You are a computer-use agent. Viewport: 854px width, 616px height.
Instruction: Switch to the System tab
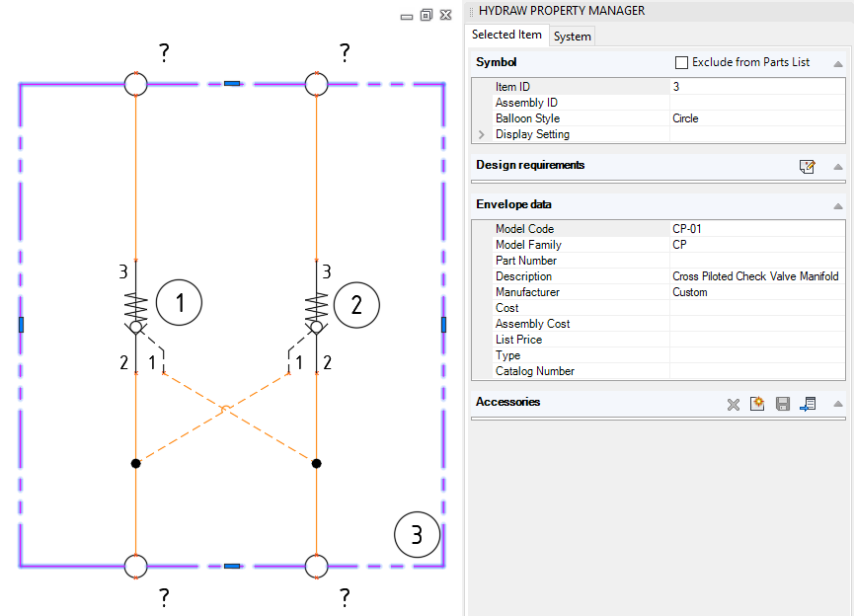coord(572,37)
